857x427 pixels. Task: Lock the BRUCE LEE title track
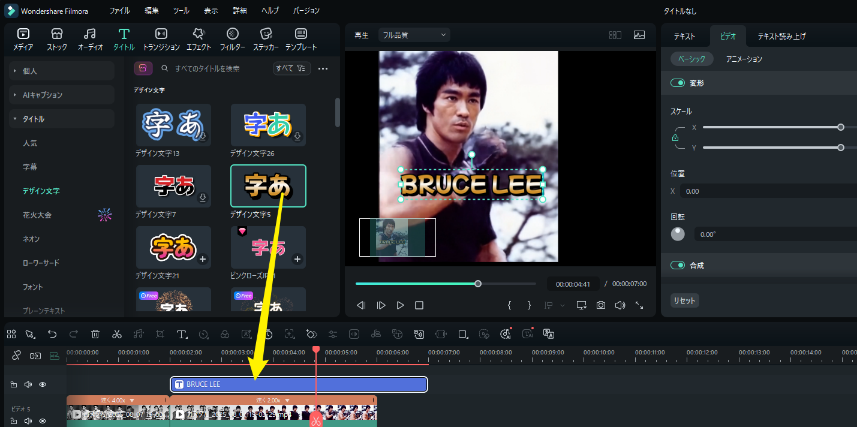click(14, 384)
